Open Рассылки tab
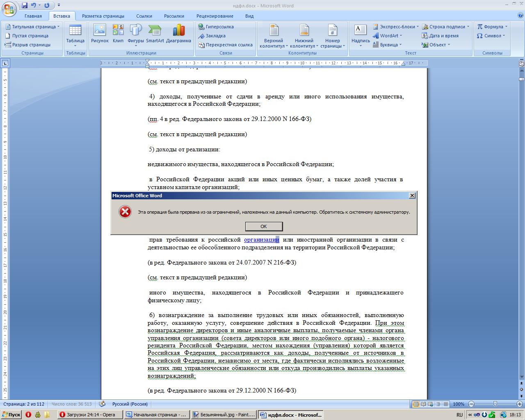525x420 pixels. [174, 16]
